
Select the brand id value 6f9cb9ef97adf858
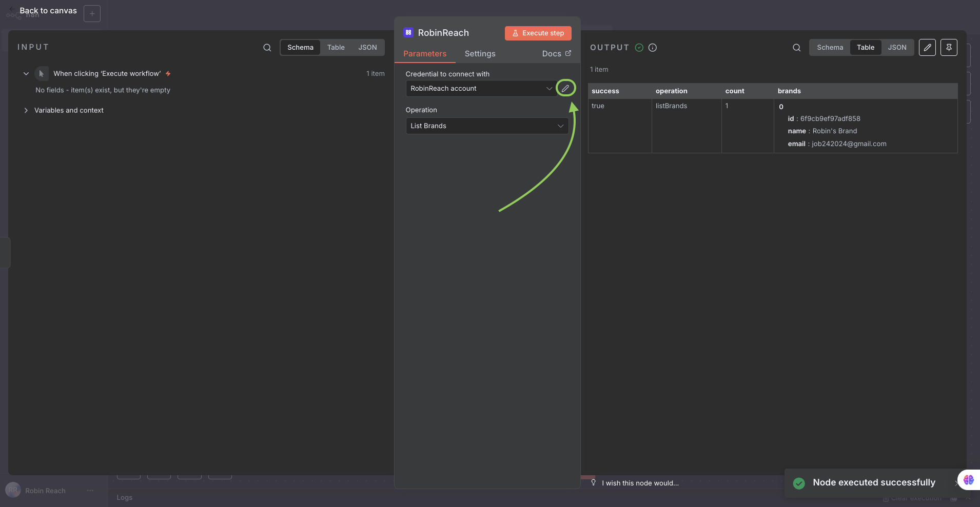pos(830,119)
